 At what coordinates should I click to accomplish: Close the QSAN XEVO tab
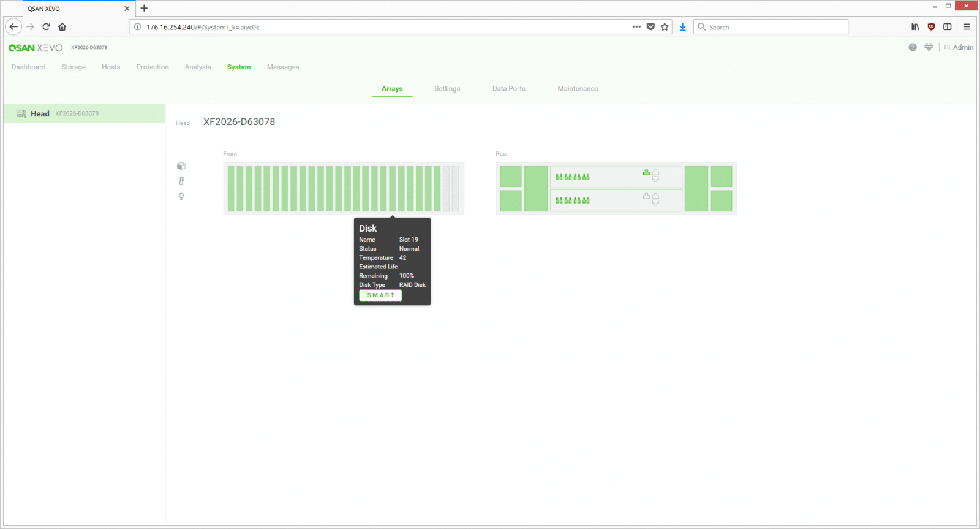coord(127,9)
